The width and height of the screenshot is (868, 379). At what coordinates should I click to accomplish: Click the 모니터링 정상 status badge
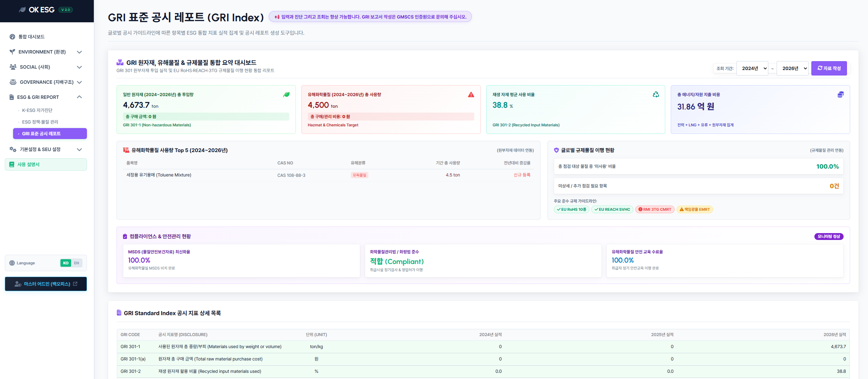click(x=829, y=237)
